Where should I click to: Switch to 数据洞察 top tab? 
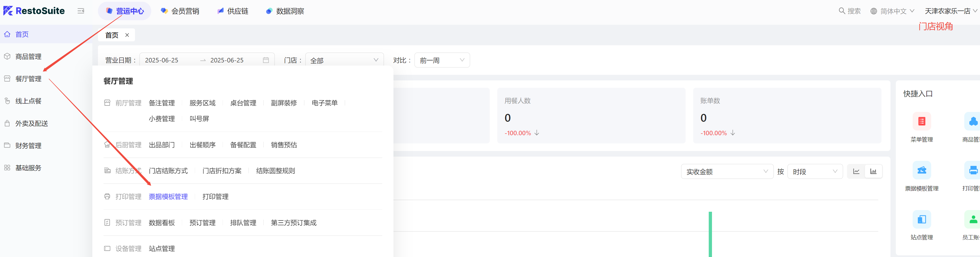pos(285,11)
